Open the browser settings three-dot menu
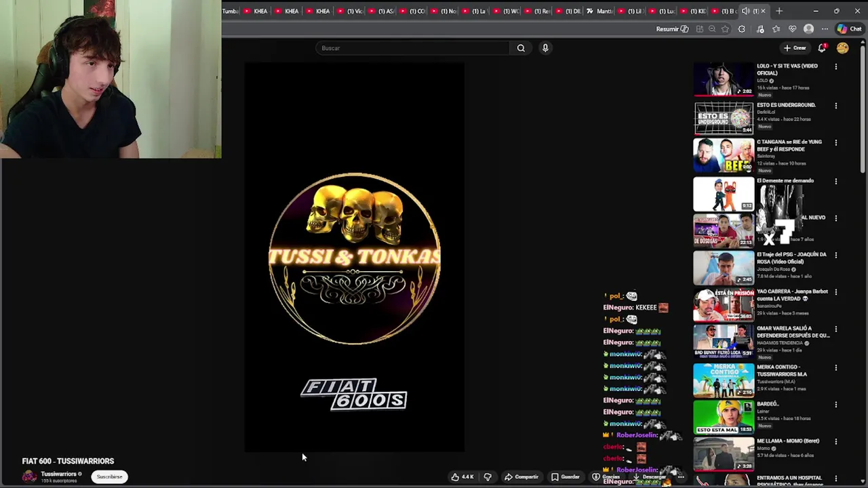 click(825, 29)
